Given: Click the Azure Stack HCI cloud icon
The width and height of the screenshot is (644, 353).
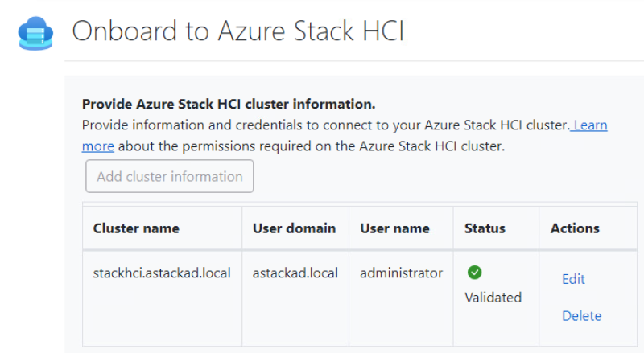Looking at the screenshot, I should [35, 33].
